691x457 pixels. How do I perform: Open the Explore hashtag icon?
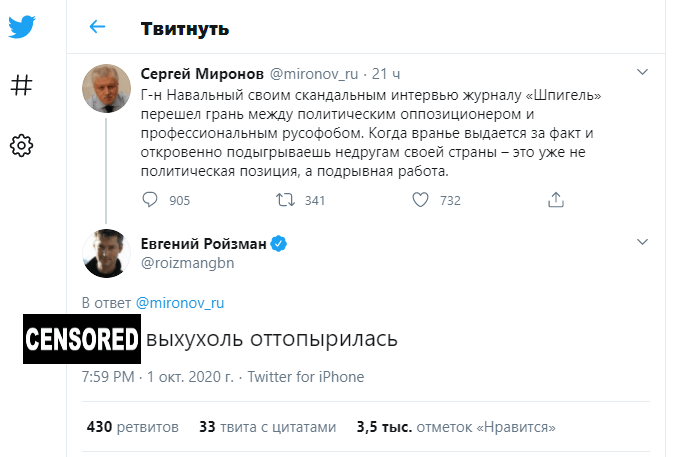tap(21, 85)
